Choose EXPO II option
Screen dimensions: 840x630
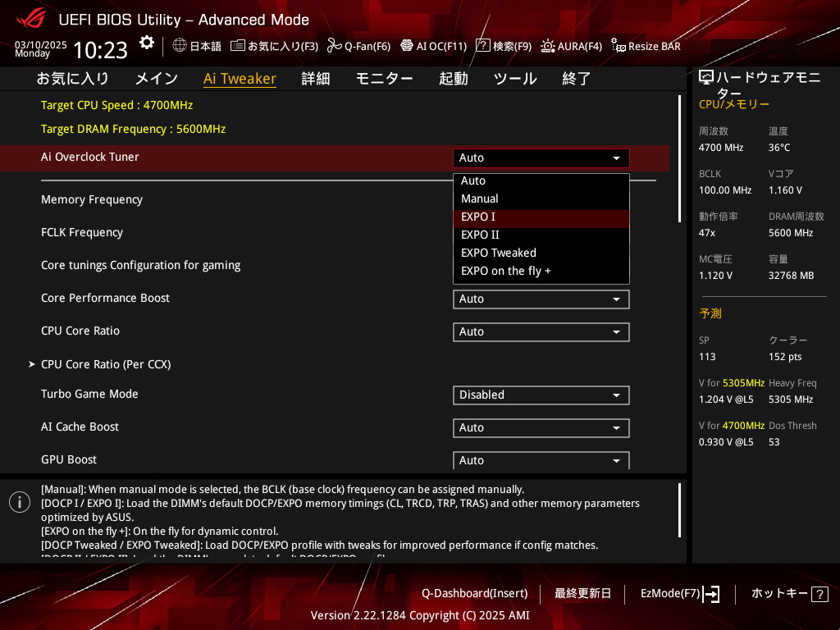pos(541,235)
